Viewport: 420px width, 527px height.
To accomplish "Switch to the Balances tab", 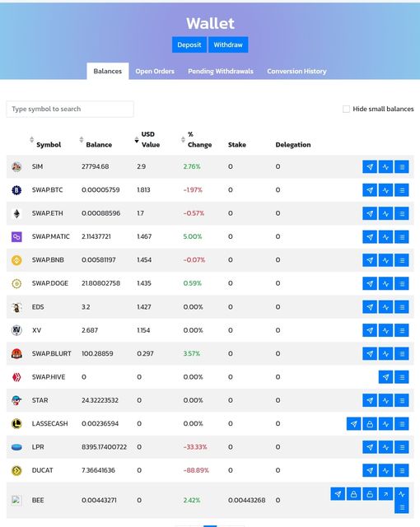I will [x=108, y=72].
